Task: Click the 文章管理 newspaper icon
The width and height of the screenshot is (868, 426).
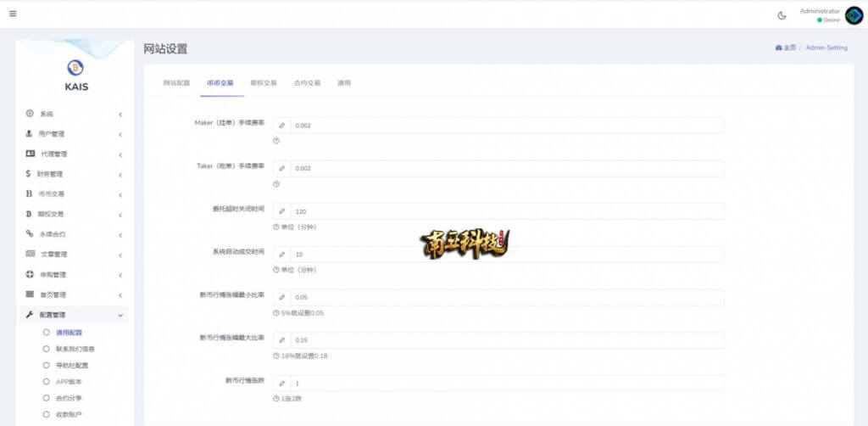Action: click(x=31, y=254)
